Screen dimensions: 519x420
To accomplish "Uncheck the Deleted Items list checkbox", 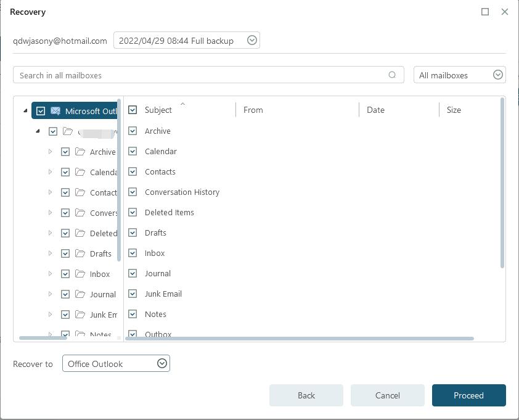I will (x=133, y=212).
